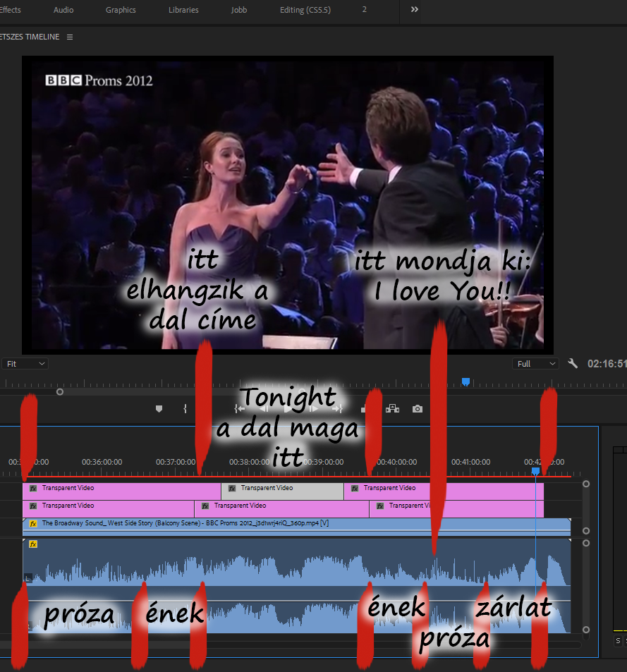Switch to the Libraries workspace
The width and height of the screenshot is (627, 672).
[183, 10]
